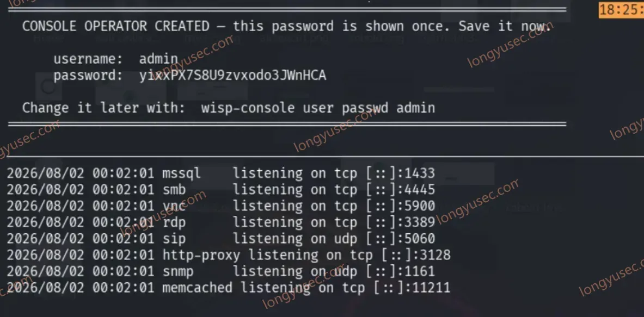644x317 pixels.
Task: Click port 1161 on the snmp line
Action: [420, 271]
